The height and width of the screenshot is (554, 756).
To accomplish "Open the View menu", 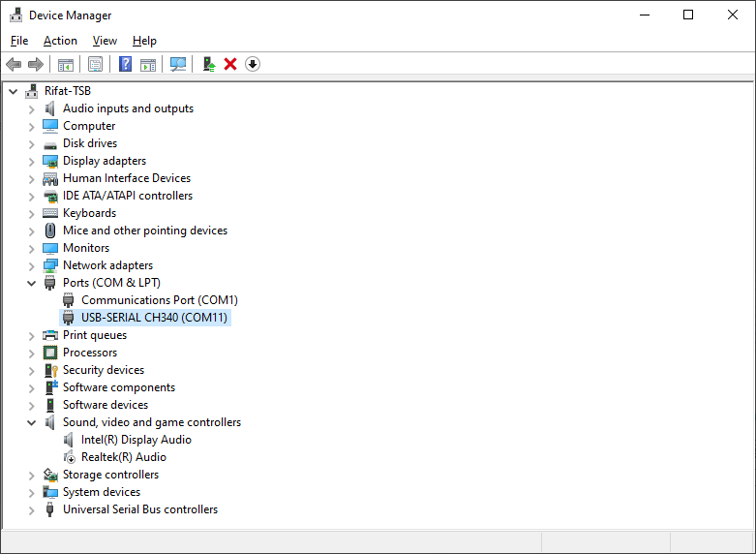I will [105, 41].
